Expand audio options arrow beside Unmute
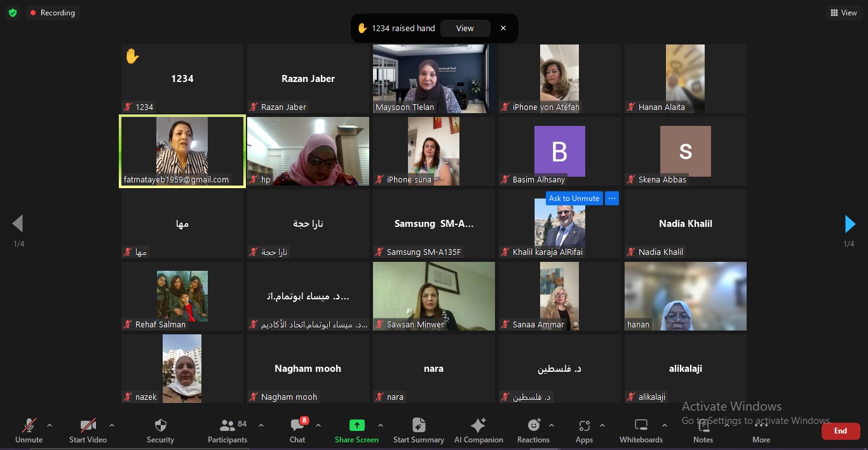The height and width of the screenshot is (450, 868). point(50,425)
